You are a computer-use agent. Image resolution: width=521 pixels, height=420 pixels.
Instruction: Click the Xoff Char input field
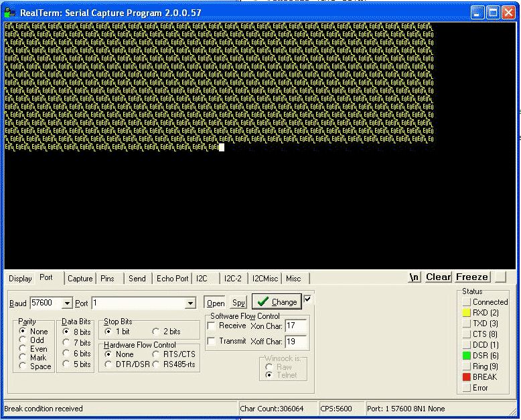295,341
